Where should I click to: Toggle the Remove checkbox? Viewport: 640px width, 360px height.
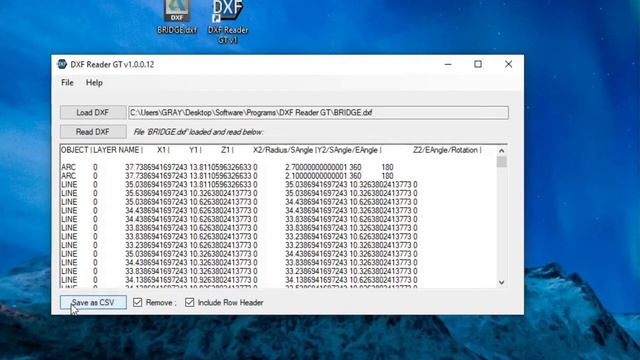pyautogui.click(x=138, y=302)
